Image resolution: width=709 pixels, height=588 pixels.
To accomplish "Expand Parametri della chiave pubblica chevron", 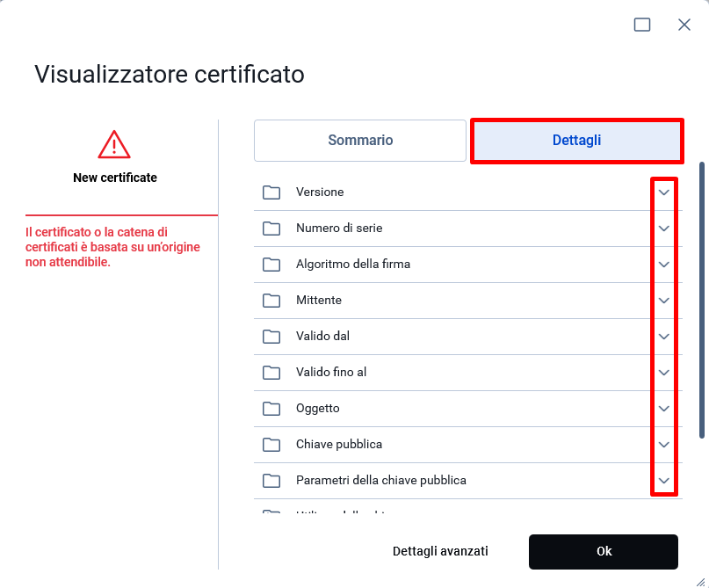I will tap(664, 481).
